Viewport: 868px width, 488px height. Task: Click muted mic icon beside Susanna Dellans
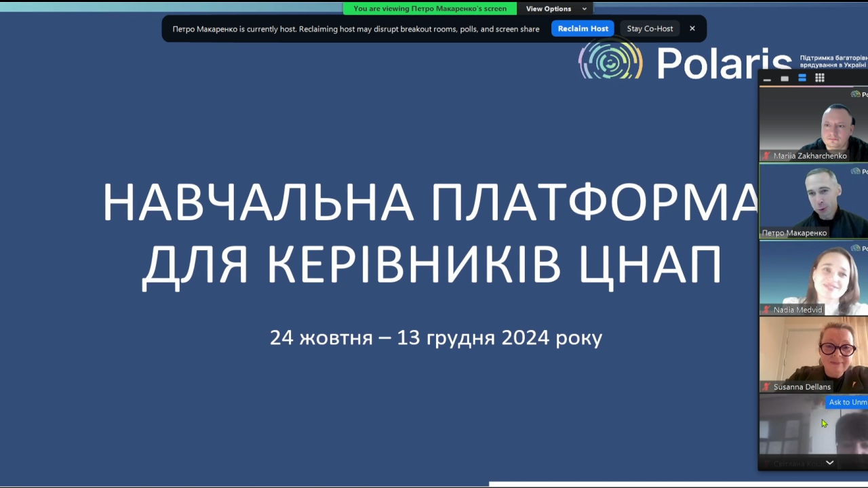[767, 387]
